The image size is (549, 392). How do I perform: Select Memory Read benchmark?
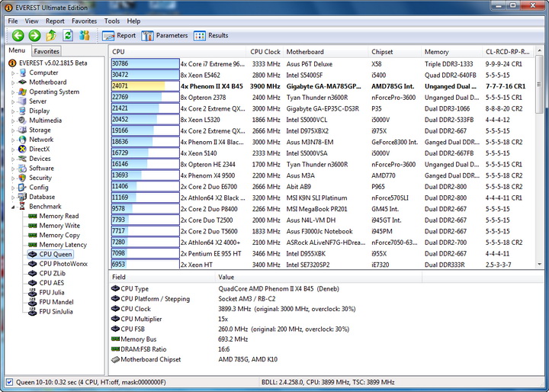[x=59, y=216]
